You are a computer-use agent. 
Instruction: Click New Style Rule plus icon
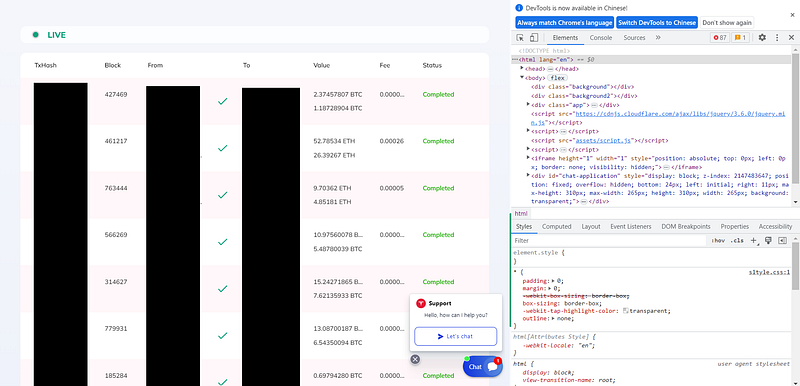[754, 241]
